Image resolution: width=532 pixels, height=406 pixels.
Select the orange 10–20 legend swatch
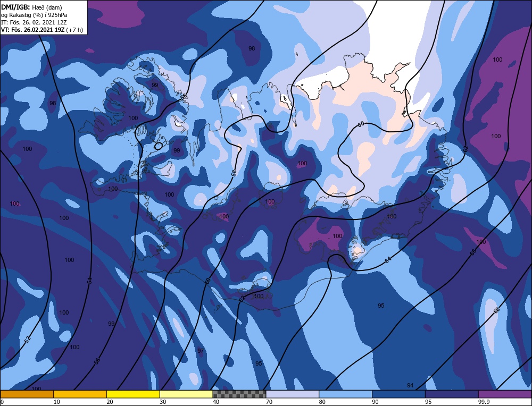(80, 394)
